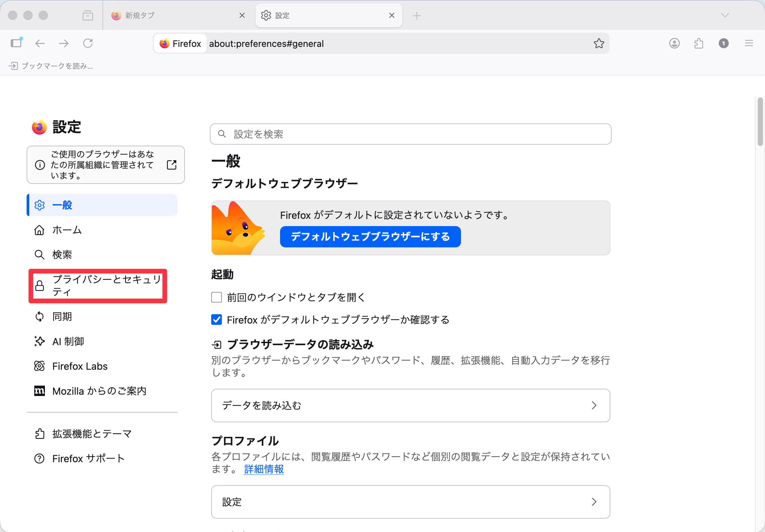
Task: Open Mozilla からのご案内 category
Action: tap(102, 390)
